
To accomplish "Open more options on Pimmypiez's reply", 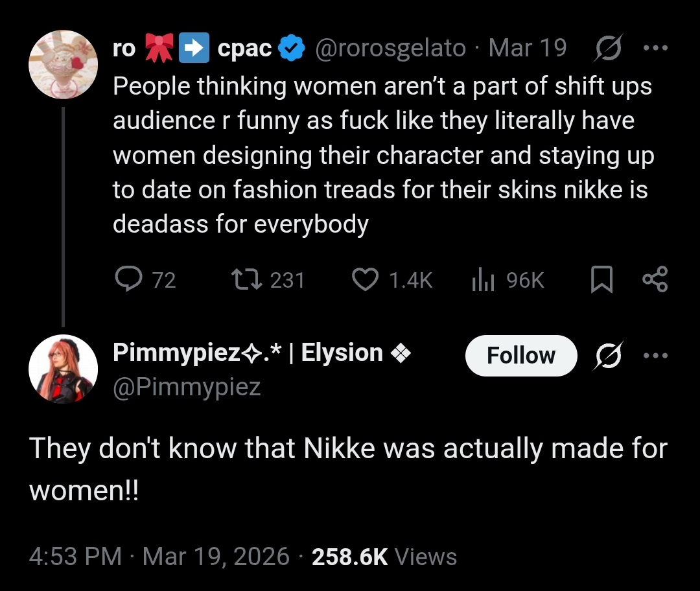I will [657, 355].
